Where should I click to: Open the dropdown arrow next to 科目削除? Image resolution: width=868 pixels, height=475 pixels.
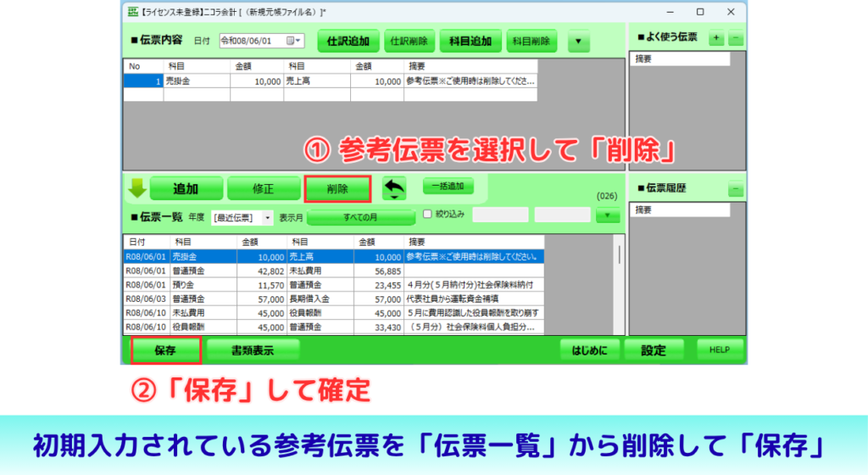pyautogui.click(x=578, y=41)
